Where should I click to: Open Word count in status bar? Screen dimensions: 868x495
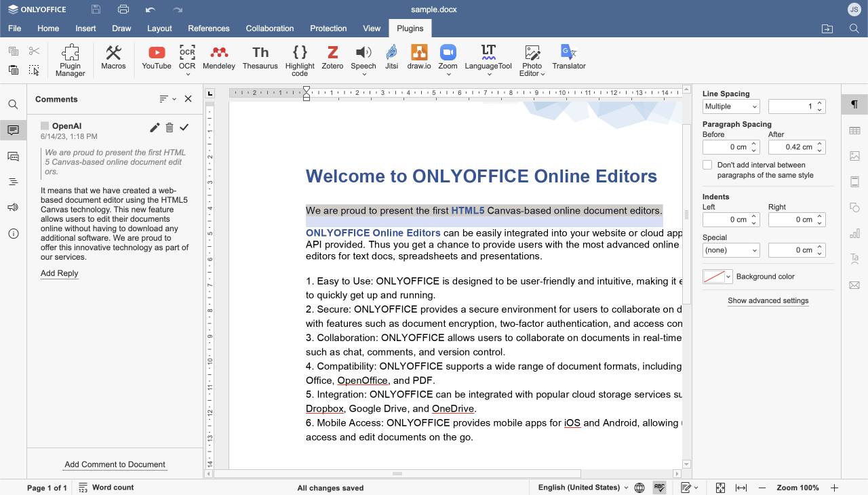106,488
